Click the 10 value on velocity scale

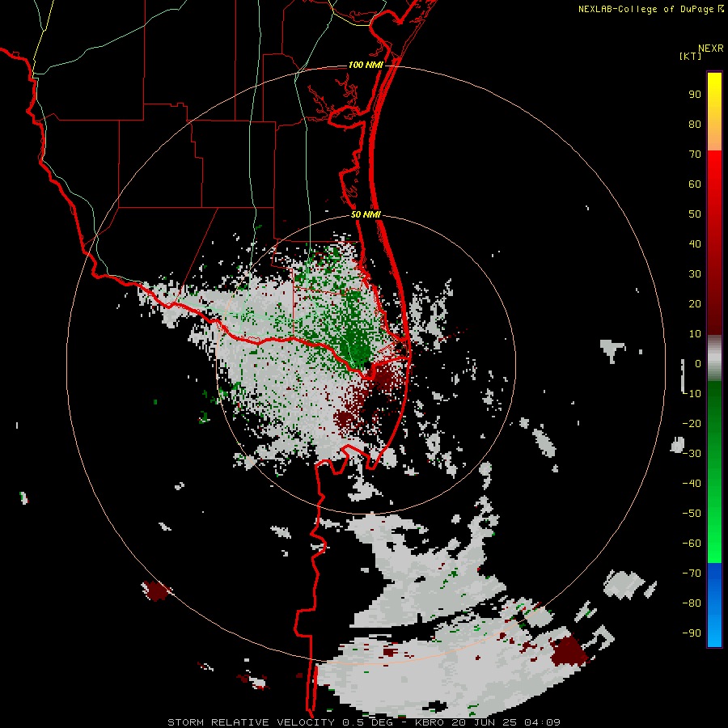click(695, 334)
